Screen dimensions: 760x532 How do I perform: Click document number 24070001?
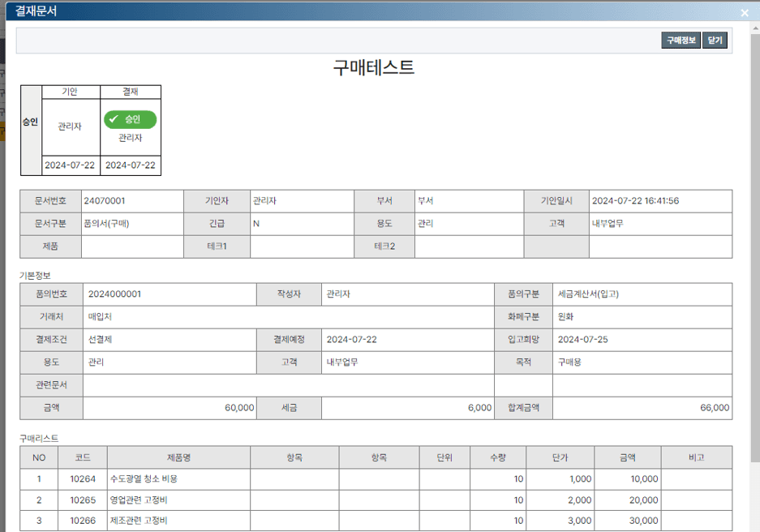click(x=105, y=200)
